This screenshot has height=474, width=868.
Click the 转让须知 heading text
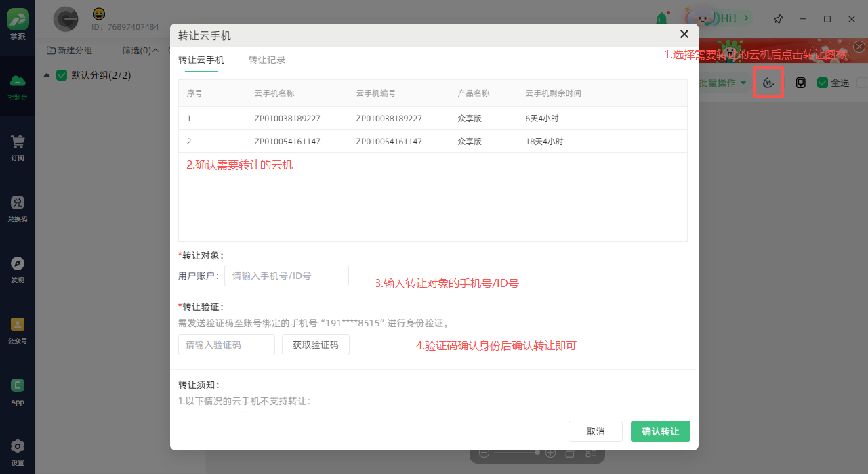click(x=199, y=385)
